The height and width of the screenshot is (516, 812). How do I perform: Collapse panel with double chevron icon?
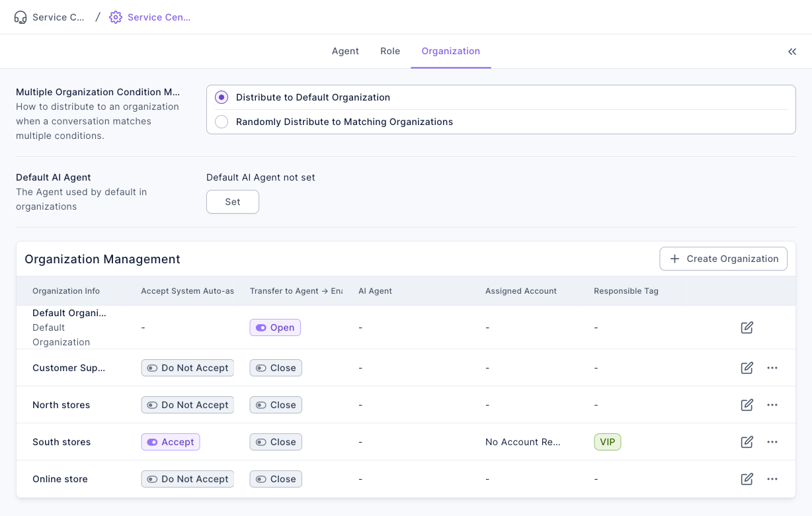click(x=792, y=52)
